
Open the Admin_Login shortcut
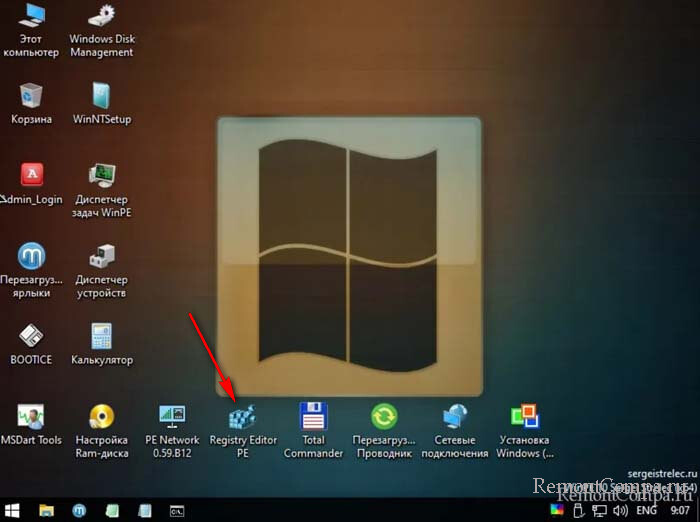31,184
